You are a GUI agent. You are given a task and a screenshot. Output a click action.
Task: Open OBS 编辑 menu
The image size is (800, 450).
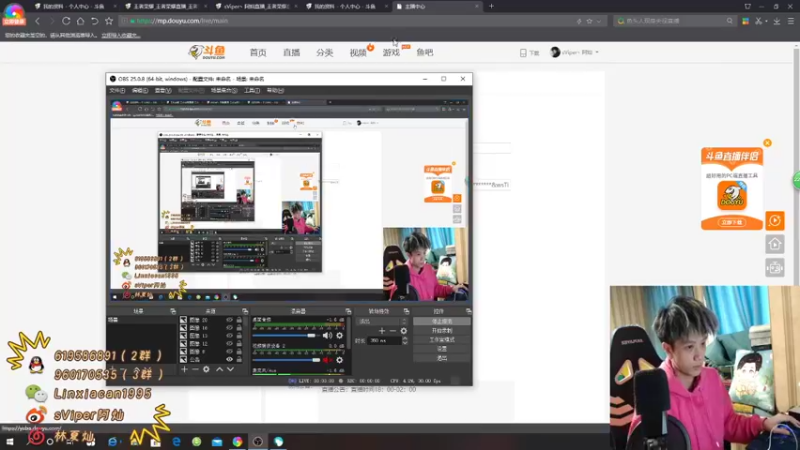point(140,90)
